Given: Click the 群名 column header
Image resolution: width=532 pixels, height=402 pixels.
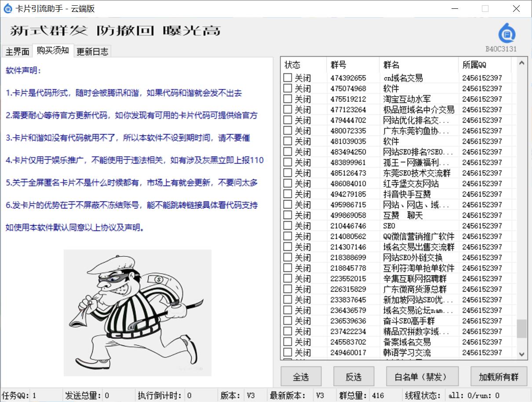Looking at the screenshot, I should tap(419, 65).
